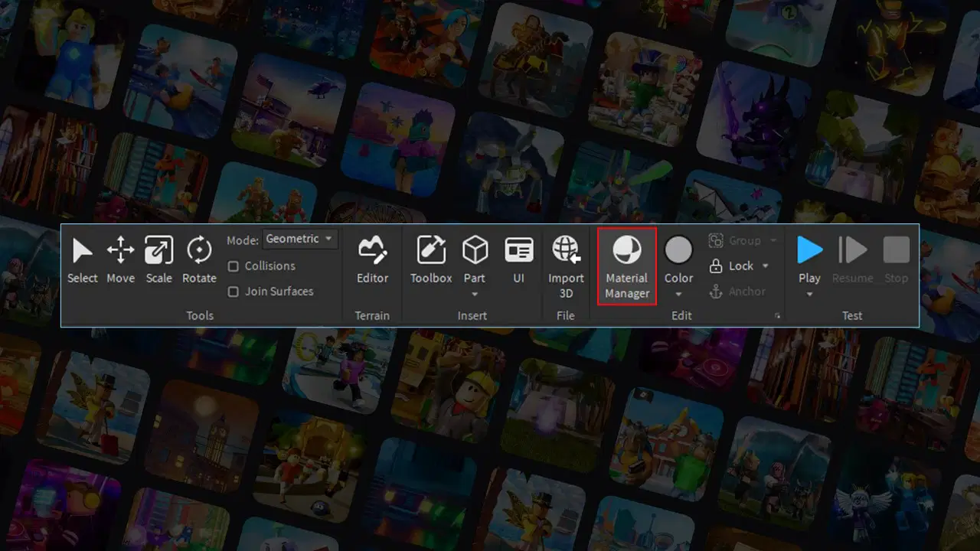Open the Material Manager
Viewport: 980px width, 551px height.
(627, 266)
